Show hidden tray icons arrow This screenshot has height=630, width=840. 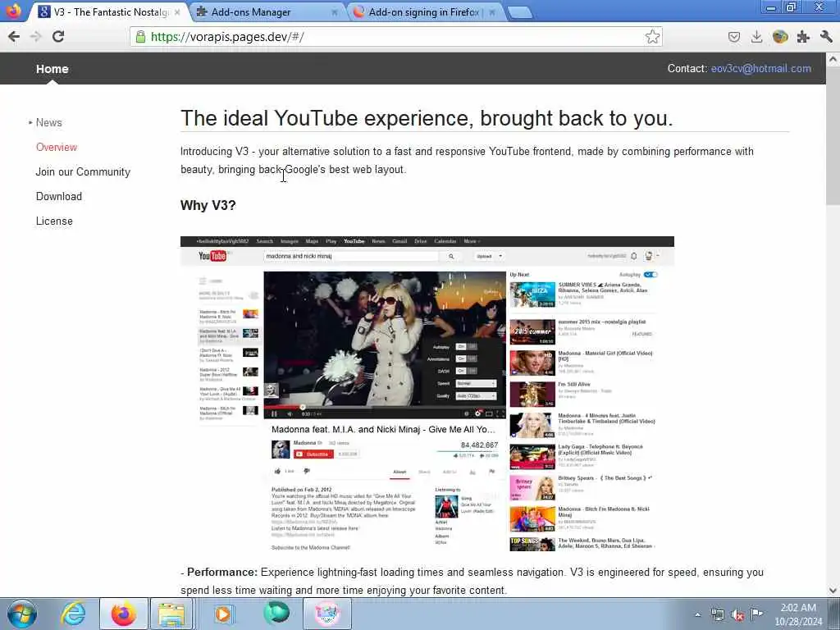tap(697, 615)
